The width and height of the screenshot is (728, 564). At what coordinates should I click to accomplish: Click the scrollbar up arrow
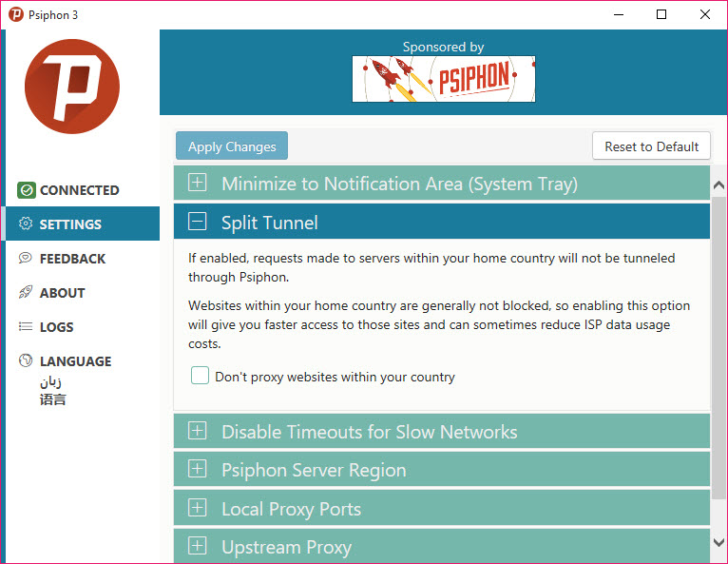[718, 185]
